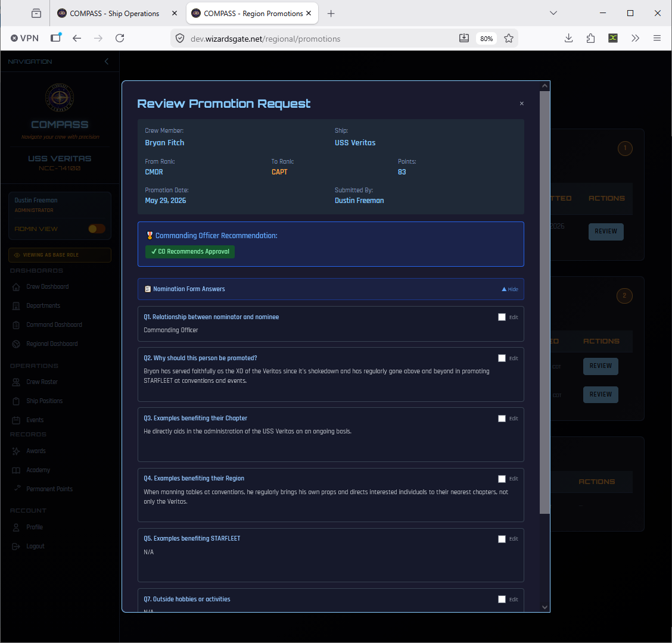
Task: Click the sidebar toggle icon near VPN
Action: [56, 38]
